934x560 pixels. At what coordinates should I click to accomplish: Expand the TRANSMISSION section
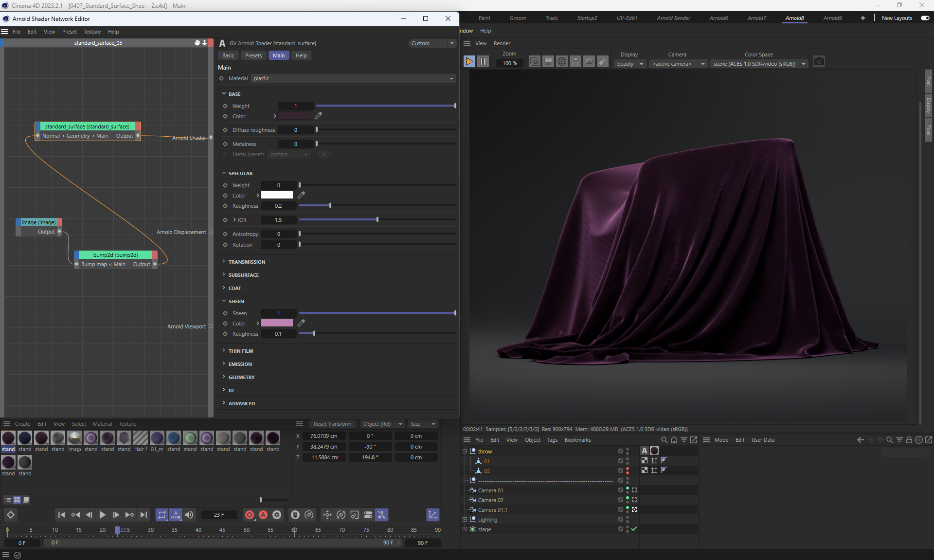click(x=247, y=262)
